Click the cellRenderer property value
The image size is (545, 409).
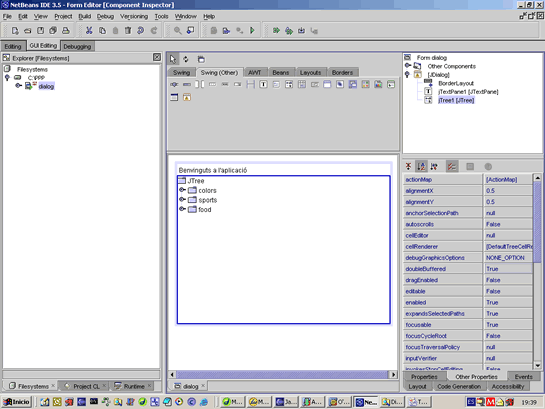[x=508, y=247]
